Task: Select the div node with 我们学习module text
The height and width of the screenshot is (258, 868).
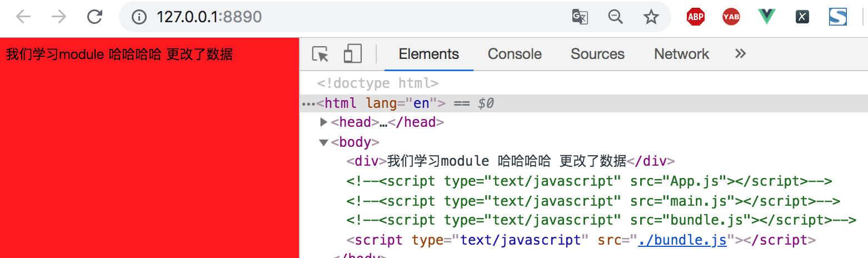Action: point(510,162)
